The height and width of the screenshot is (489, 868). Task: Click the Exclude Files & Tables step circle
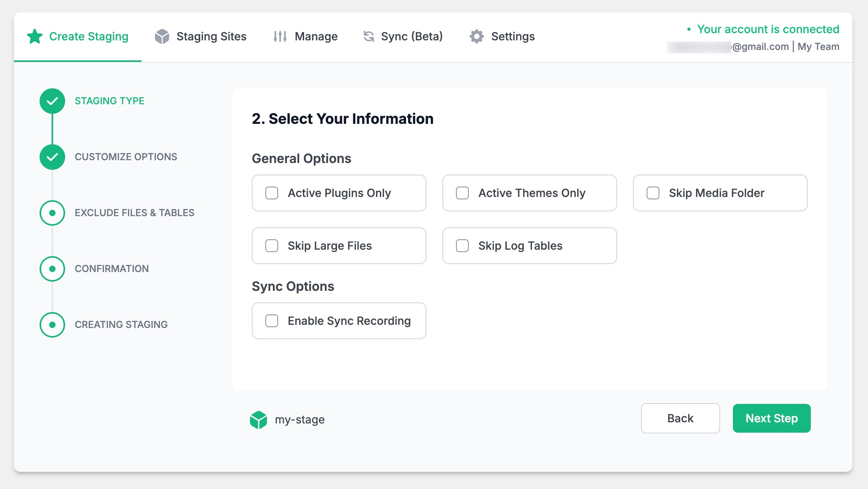coord(52,213)
